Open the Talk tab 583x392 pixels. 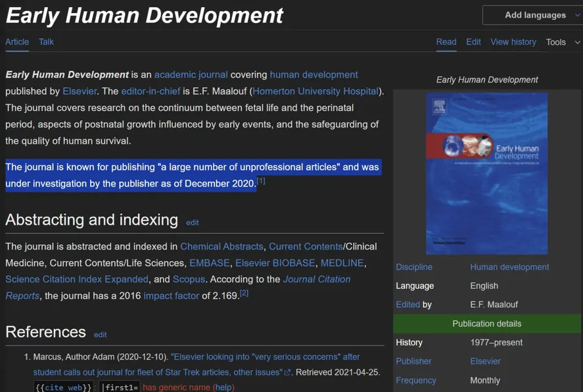(x=47, y=42)
